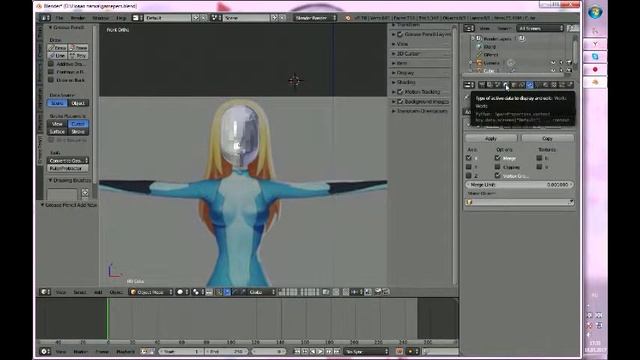Open the No Sync playback dropdown
The height and width of the screenshot is (360, 640).
[x=367, y=351]
